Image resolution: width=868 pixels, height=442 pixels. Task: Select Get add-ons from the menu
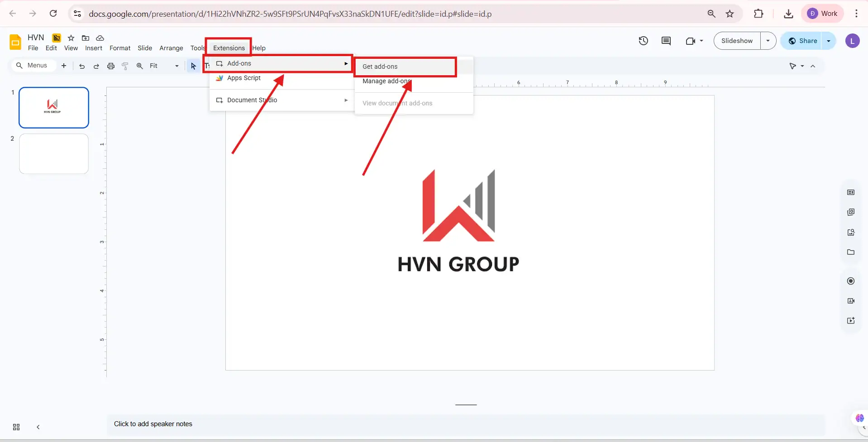[x=381, y=66]
